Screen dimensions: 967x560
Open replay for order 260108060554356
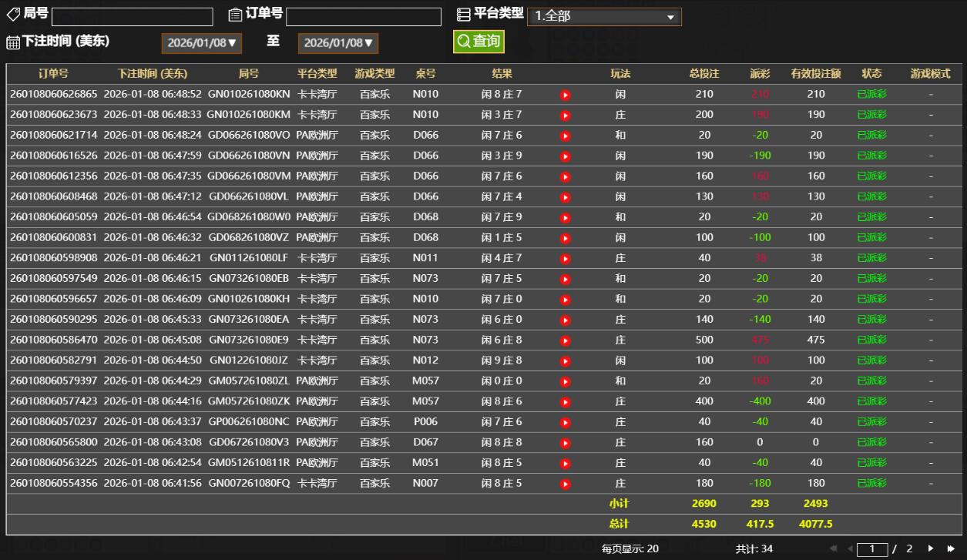(x=566, y=484)
